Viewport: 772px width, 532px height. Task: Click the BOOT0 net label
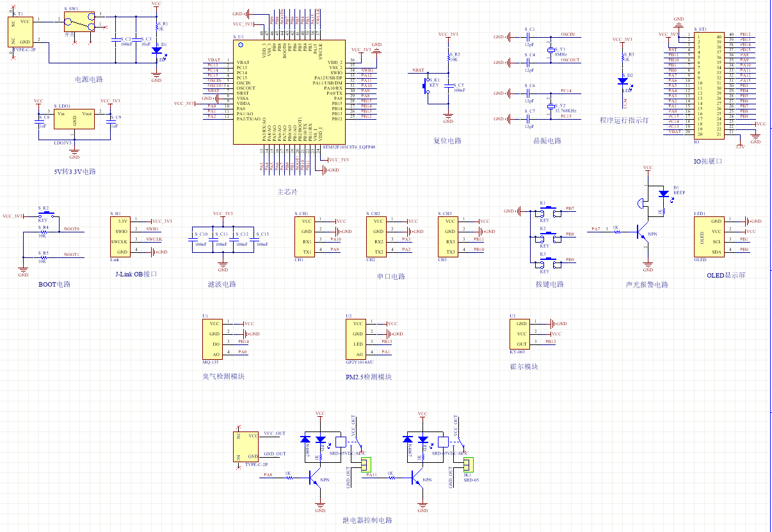pos(72,229)
